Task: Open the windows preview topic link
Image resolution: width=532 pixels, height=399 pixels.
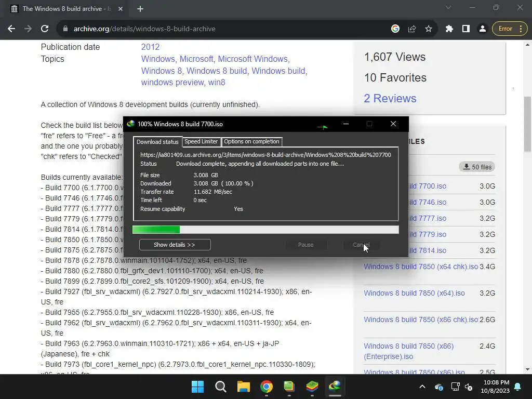Action: 172,83
